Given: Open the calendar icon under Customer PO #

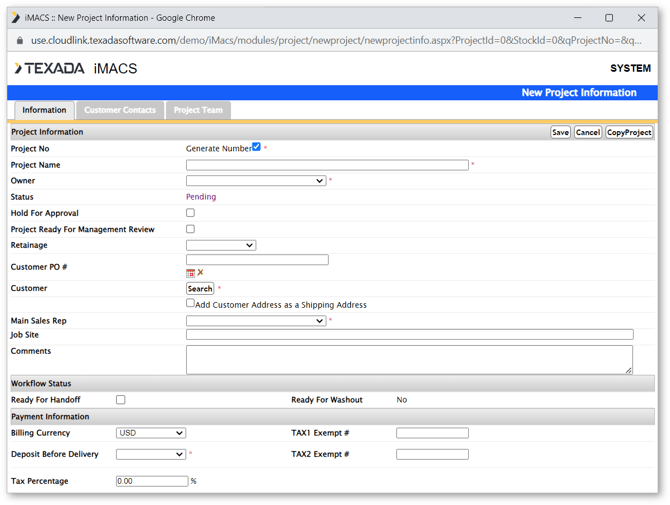Looking at the screenshot, I should [190, 273].
